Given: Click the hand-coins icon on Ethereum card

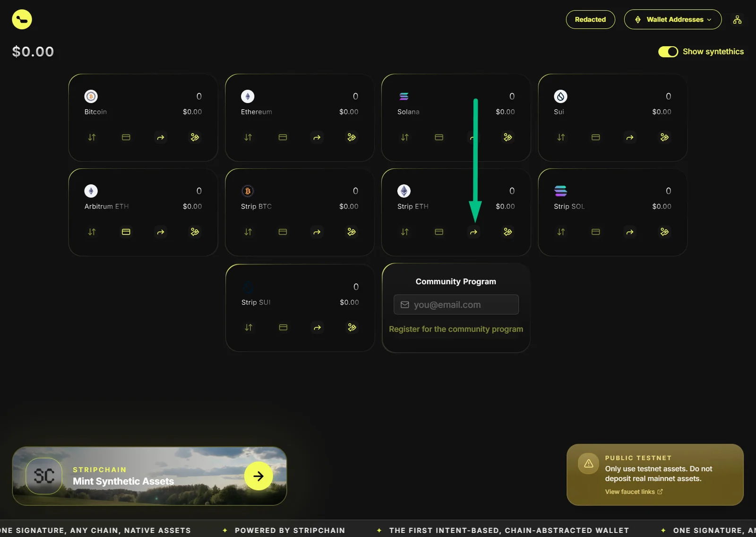Looking at the screenshot, I should click(x=352, y=138).
